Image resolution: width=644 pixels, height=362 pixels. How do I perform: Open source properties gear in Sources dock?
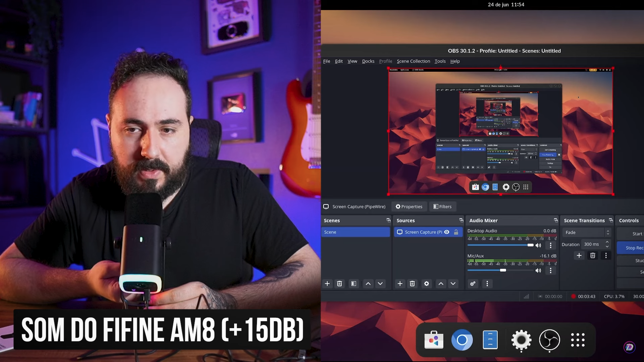pos(426,284)
